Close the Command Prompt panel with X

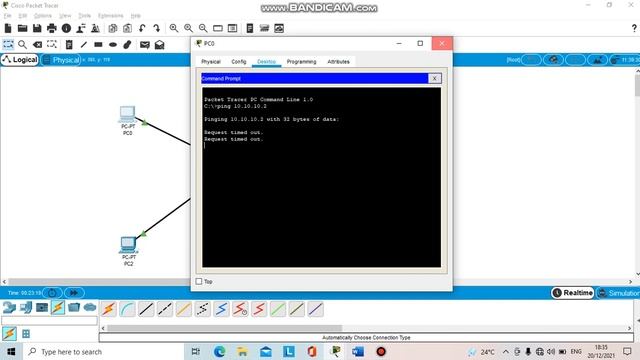pyautogui.click(x=435, y=78)
